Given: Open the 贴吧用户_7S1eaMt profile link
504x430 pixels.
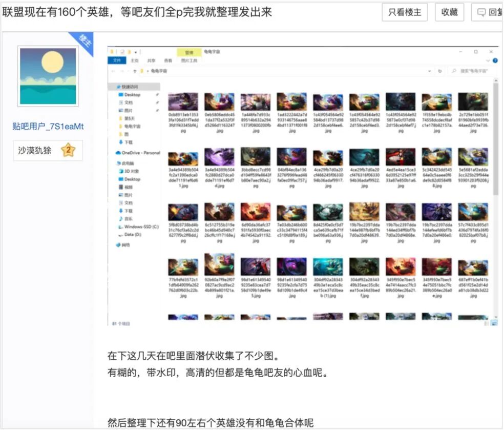Looking at the screenshot, I should 48,127.
